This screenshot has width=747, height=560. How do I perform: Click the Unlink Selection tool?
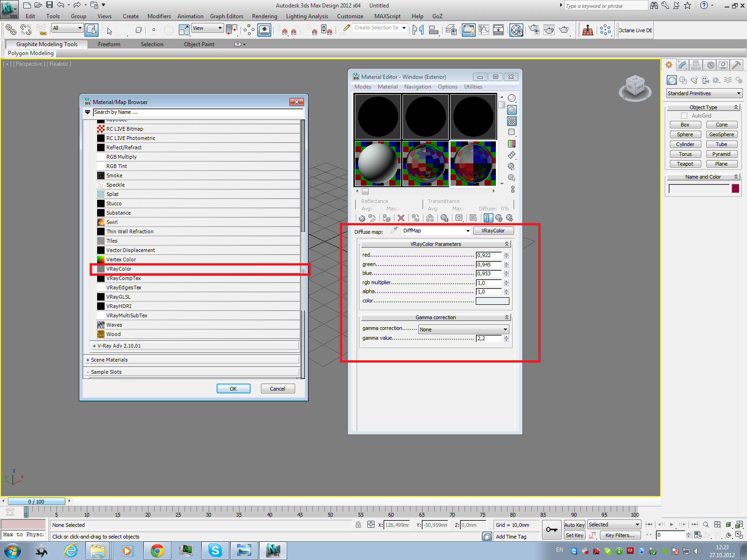click(x=26, y=30)
